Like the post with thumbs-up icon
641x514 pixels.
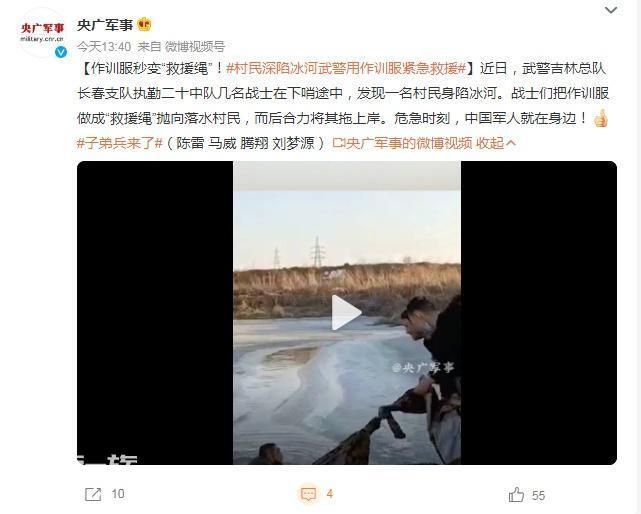click(x=516, y=495)
